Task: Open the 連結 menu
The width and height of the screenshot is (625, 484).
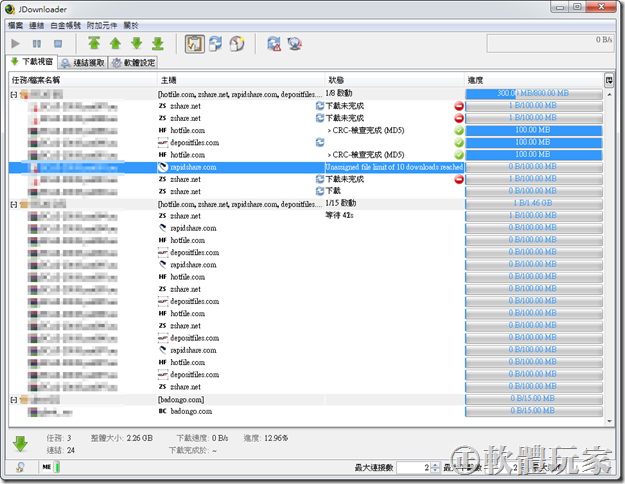Action: (x=36, y=26)
